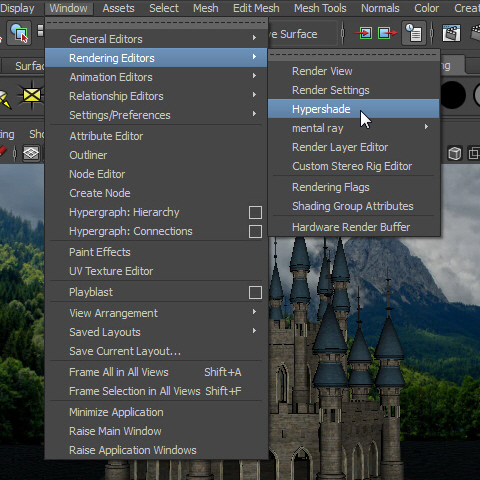The height and width of the screenshot is (480, 480).
Task: Expand General Editors submenu
Action: point(156,39)
